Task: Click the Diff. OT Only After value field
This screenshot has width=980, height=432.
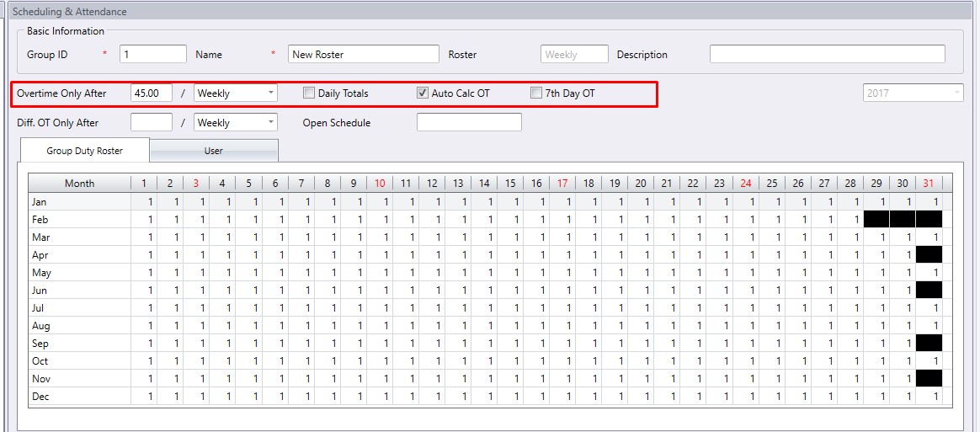Action: pos(152,123)
